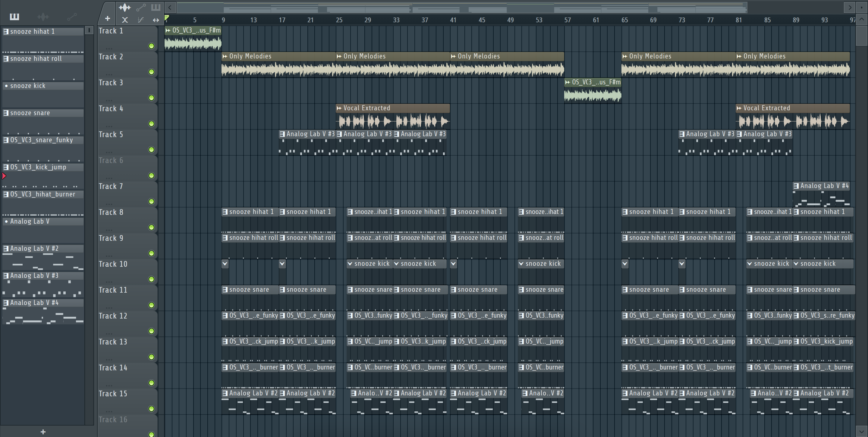The image size is (868, 437).
Task: Click the horizontal double-arrow icon above tracks
Action: (156, 20)
